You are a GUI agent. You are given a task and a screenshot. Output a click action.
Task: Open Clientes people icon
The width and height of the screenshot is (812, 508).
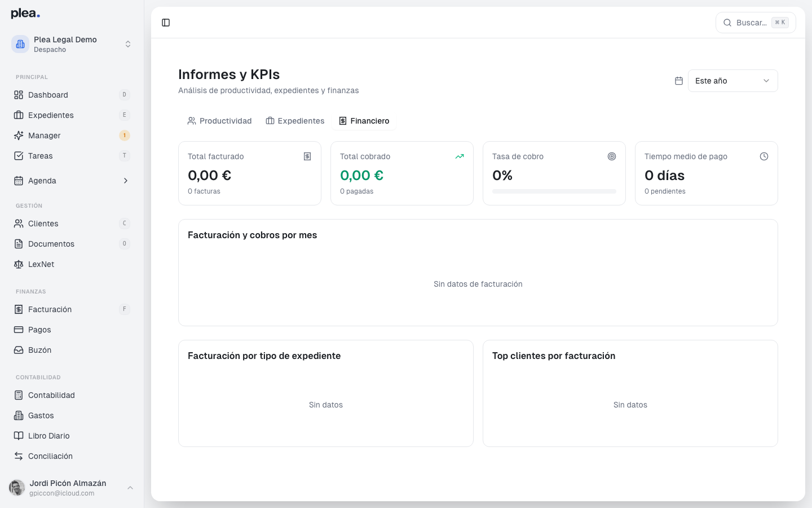[19, 224]
